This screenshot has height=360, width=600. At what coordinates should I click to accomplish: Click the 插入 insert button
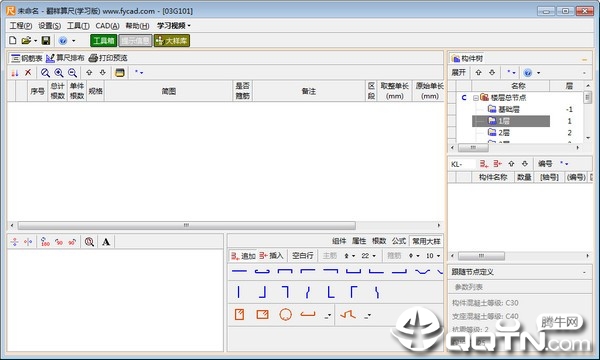271,256
